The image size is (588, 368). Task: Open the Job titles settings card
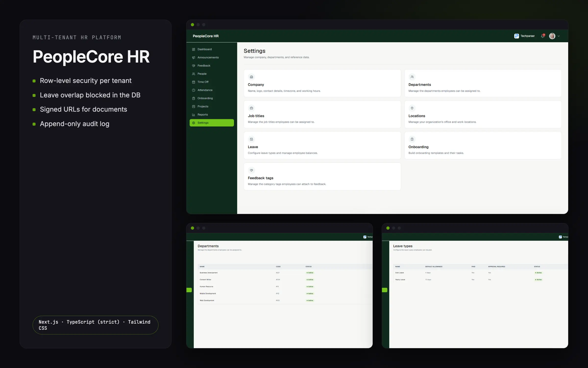(x=322, y=114)
